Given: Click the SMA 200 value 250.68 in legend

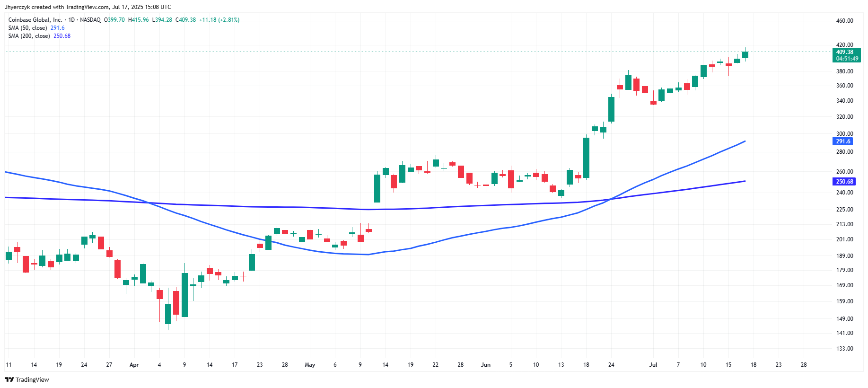Looking at the screenshot, I should click(x=62, y=36).
